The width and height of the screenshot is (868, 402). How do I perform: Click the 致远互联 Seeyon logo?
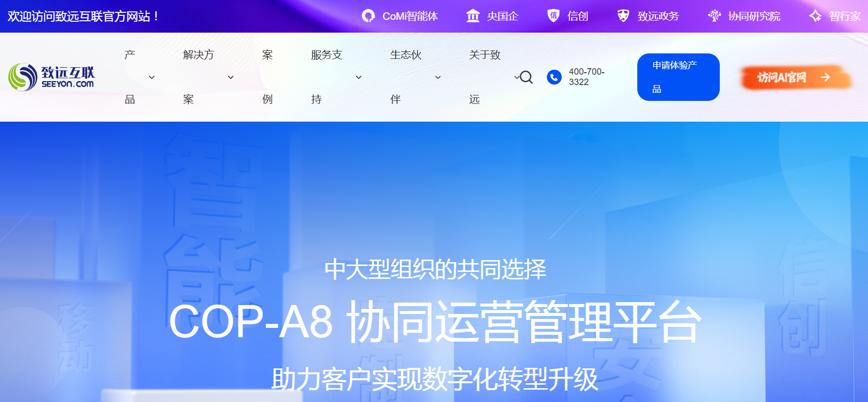(51, 77)
